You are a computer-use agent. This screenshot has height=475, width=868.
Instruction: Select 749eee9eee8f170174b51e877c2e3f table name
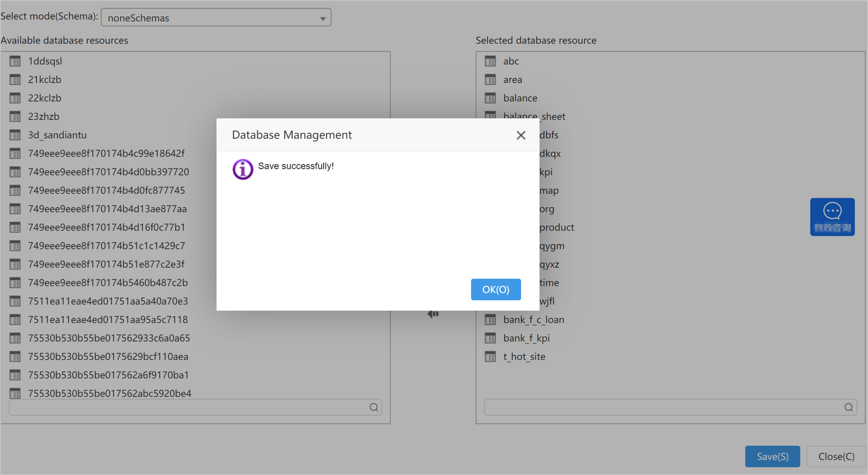106,264
